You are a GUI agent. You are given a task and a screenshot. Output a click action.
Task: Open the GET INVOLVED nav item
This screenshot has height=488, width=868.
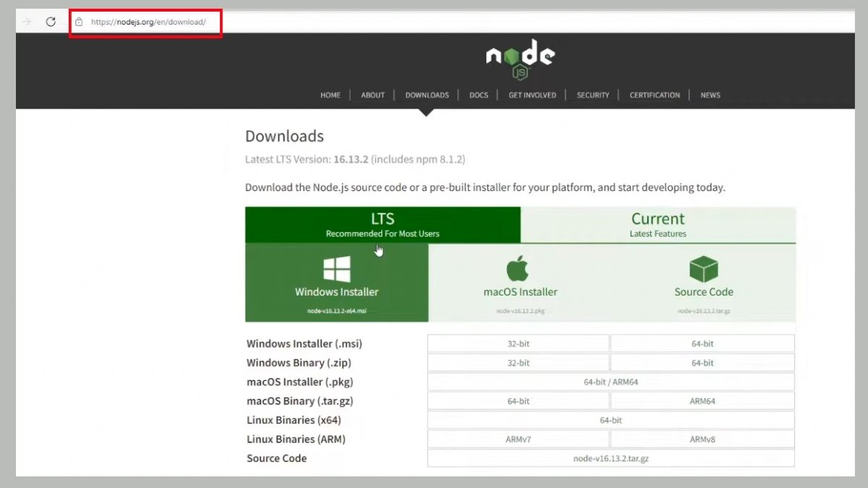pyautogui.click(x=532, y=95)
